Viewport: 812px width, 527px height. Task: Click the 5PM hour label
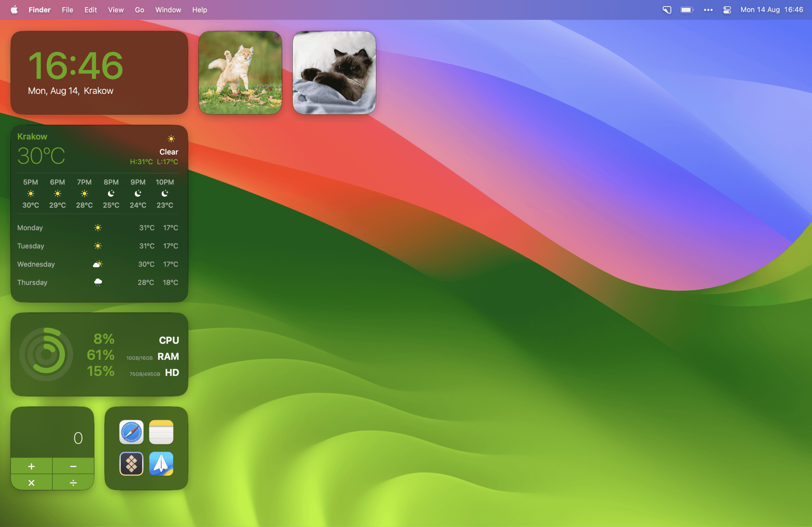click(x=31, y=182)
